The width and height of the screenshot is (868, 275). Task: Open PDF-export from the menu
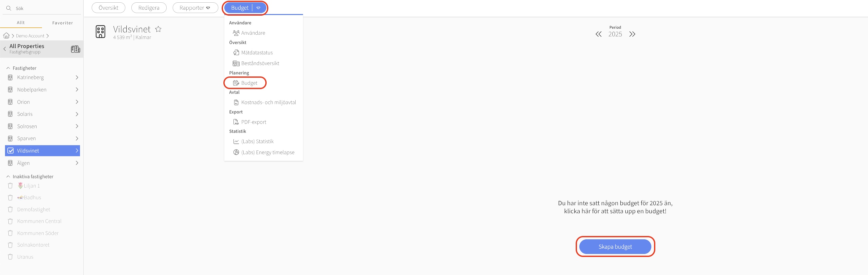[x=253, y=122]
